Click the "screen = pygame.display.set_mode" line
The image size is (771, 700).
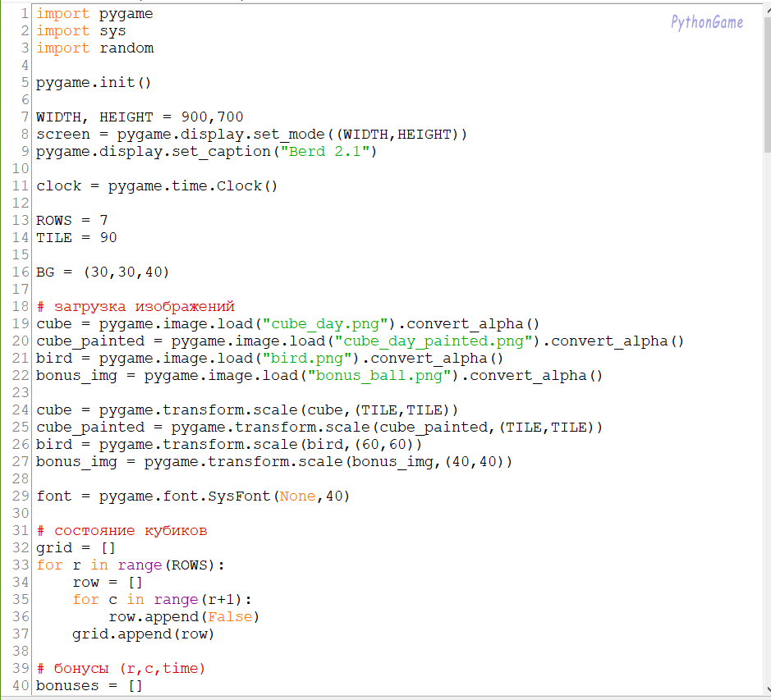pyautogui.click(x=251, y=135)
